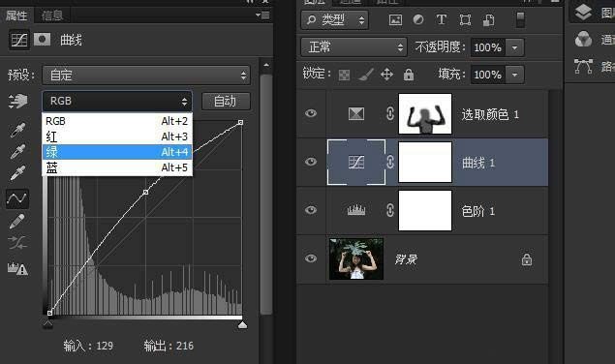Click the black input slider triangle
The image size is (615, 364).
point(47,324)
